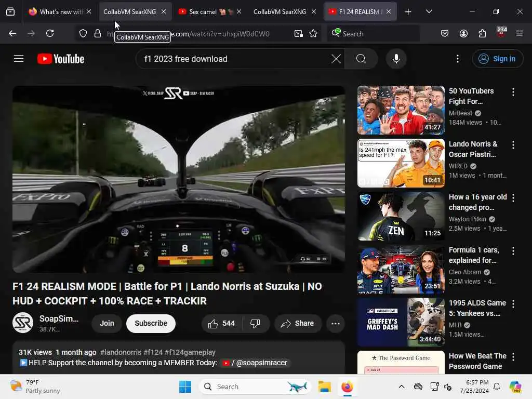Switch to the second CollabVM SearXNG tab
532x399 pixels.
(x=280, y=12)
